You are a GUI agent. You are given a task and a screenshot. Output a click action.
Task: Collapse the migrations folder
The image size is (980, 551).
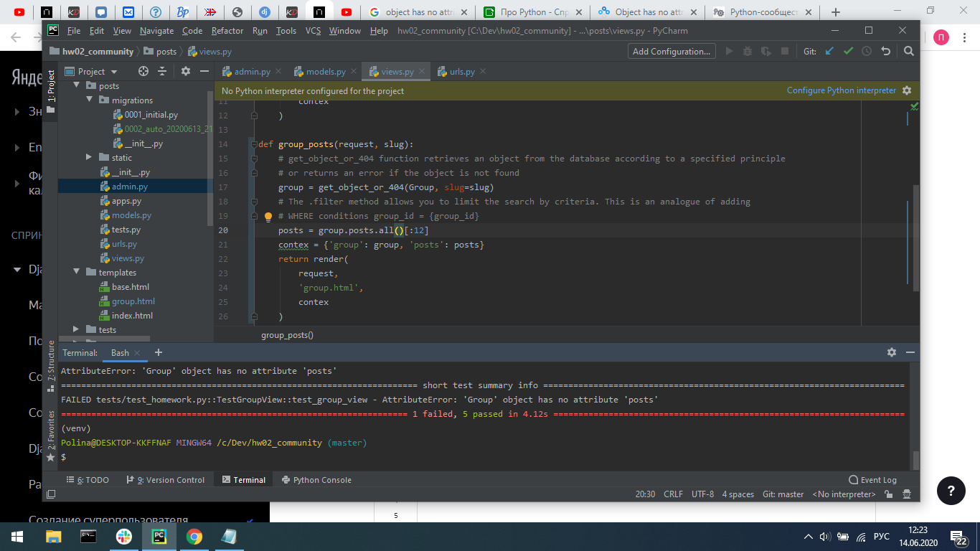[x=90, y=100]
